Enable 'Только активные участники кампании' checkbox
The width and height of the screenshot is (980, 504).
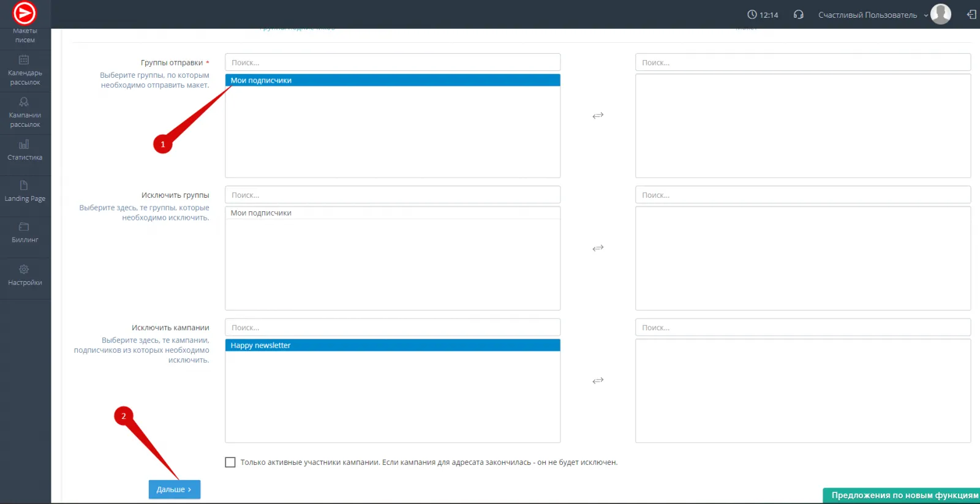[230, 462]
